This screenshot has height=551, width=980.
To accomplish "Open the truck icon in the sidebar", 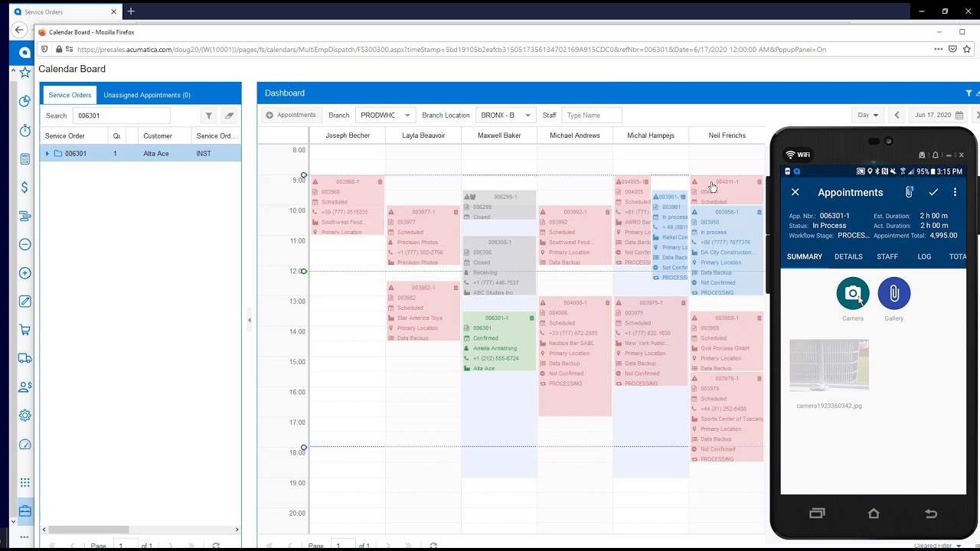I will 24,358.
